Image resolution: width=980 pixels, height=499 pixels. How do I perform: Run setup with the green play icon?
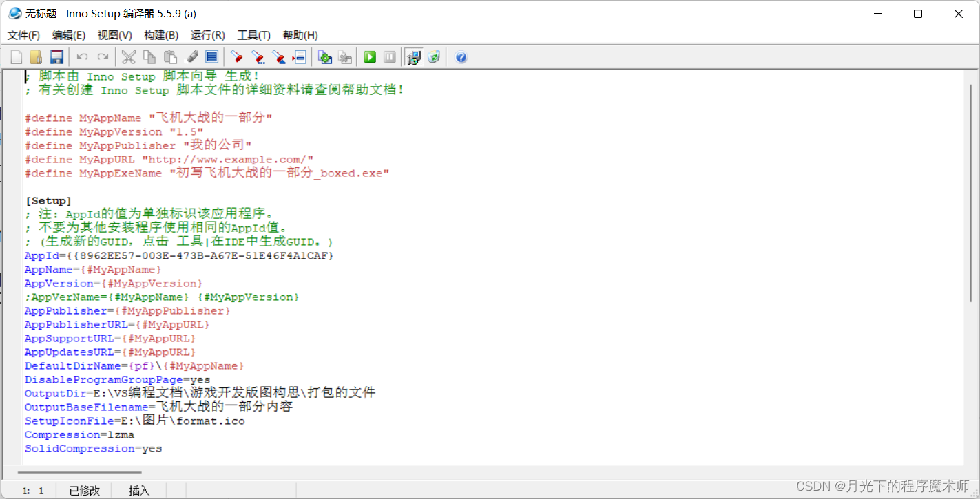coord(371,57)
